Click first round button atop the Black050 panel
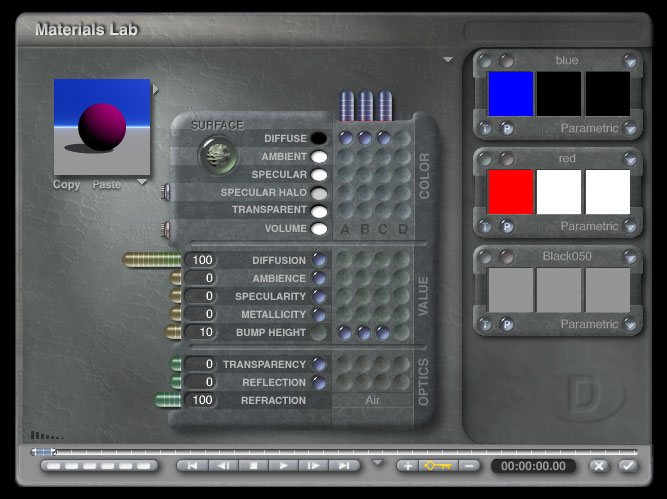The width and height of the screenshot is (667, 499). [x=485, y=257]
